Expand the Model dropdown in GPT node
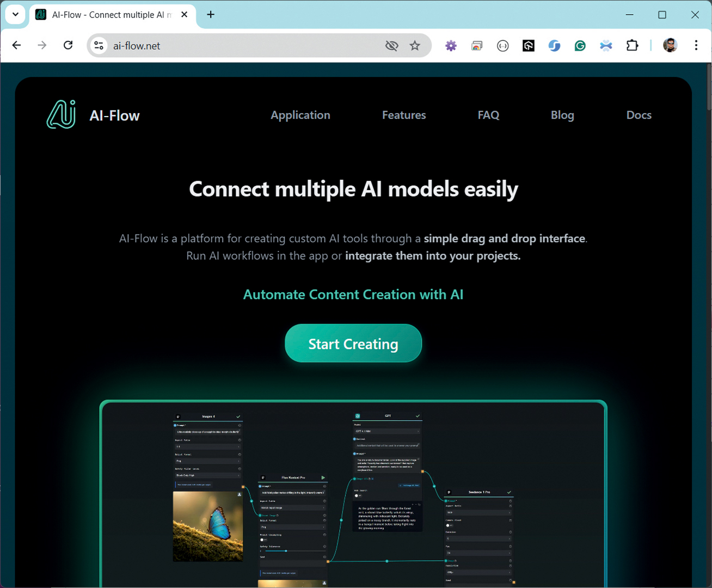Image resolution: width=712 pixels, height=588 pixels. (x=387, y=431)
